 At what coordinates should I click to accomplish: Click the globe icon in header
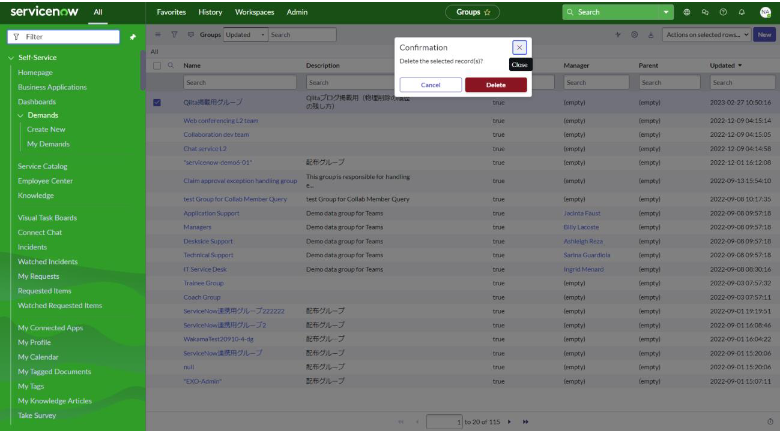[x=687, y=12]
